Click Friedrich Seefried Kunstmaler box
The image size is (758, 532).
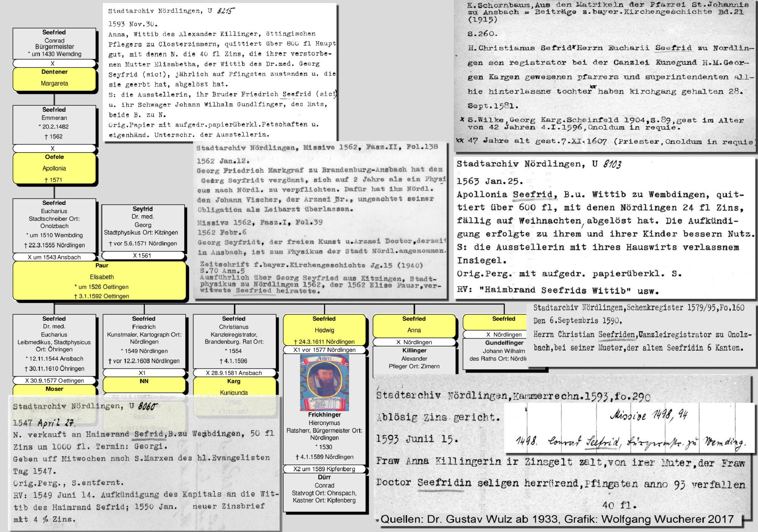144,341
